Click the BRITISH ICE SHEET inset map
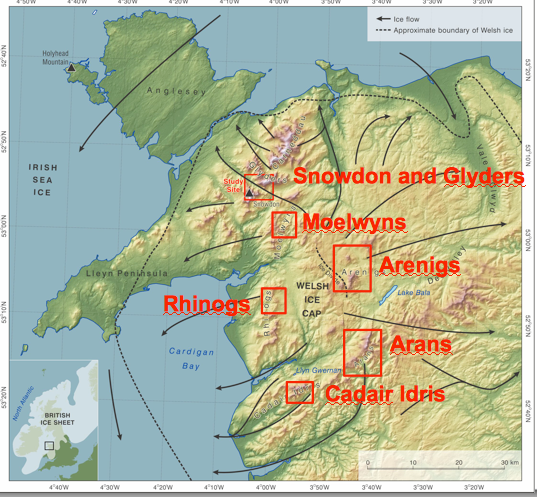Viewport: 537px width, 497px height. pyautogui.click(x=54, y=420)
